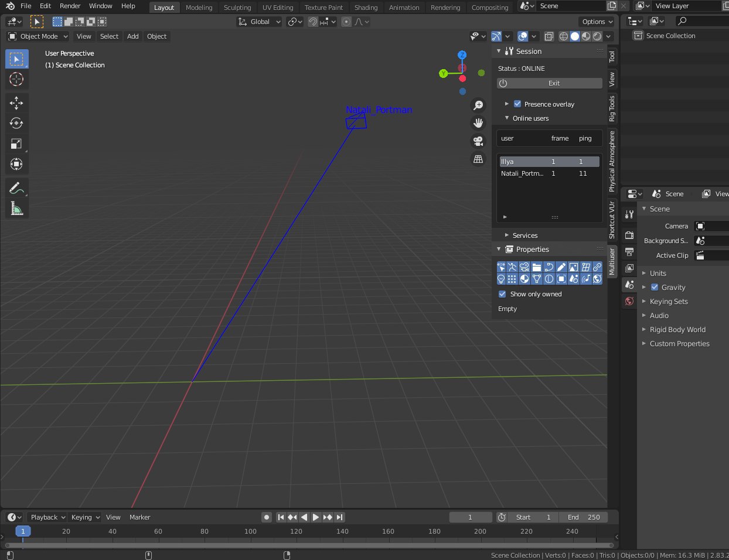Choose the Scale tool
This screenshot has width=729, height=560.
pos(16,144)
